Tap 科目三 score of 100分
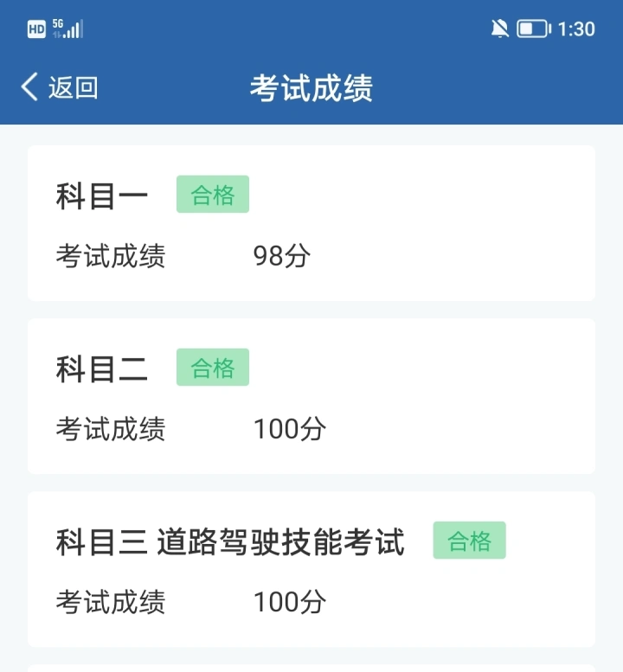 (x=290, y=602)
